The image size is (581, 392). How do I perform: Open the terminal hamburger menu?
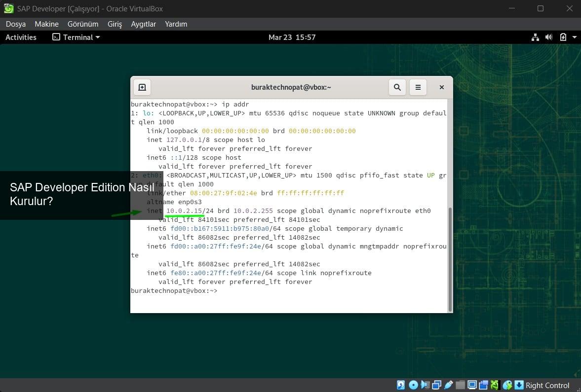(x=418, y=87)
